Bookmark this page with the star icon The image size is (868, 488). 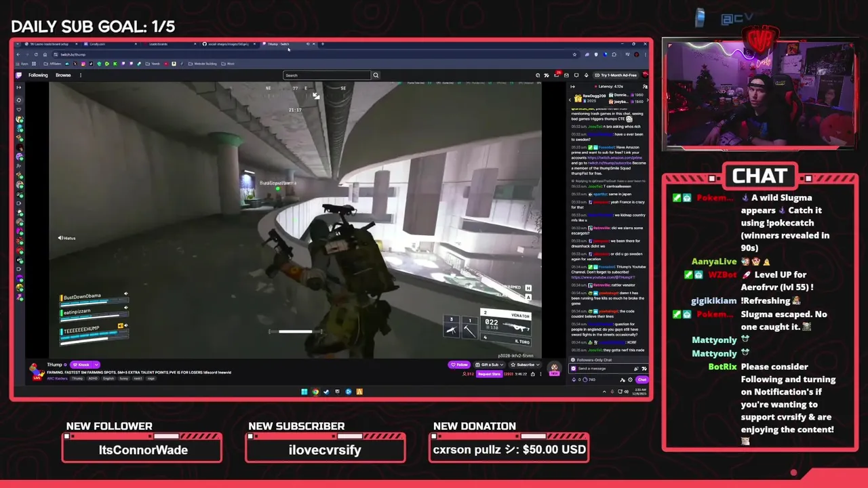pyautogui.click(x=574, y=54)
